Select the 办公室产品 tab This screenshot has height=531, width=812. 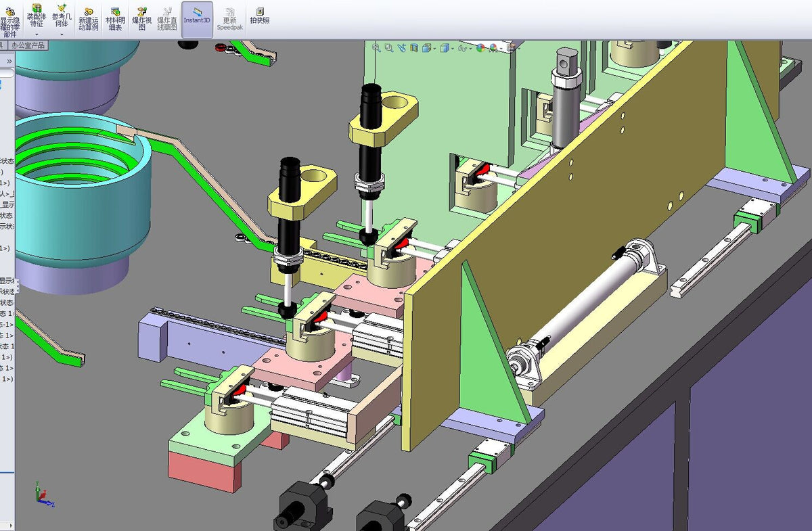pos(29,45)
